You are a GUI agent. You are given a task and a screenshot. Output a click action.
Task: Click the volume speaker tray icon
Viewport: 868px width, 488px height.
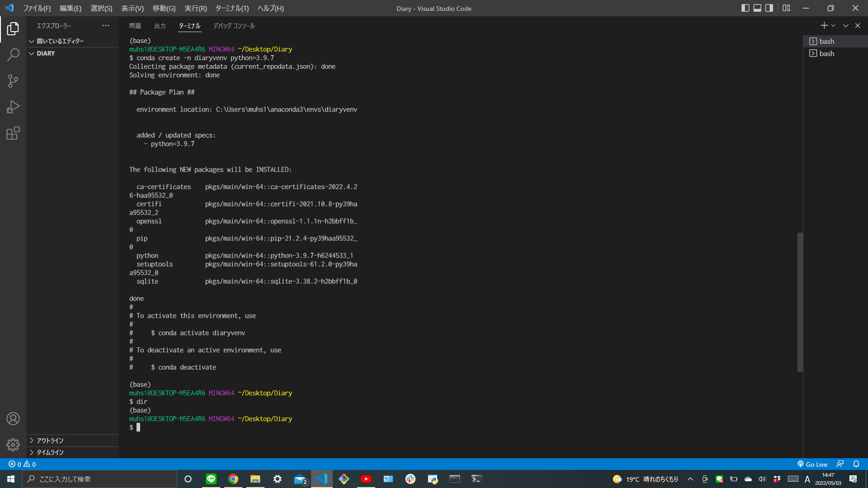[762, 479]
